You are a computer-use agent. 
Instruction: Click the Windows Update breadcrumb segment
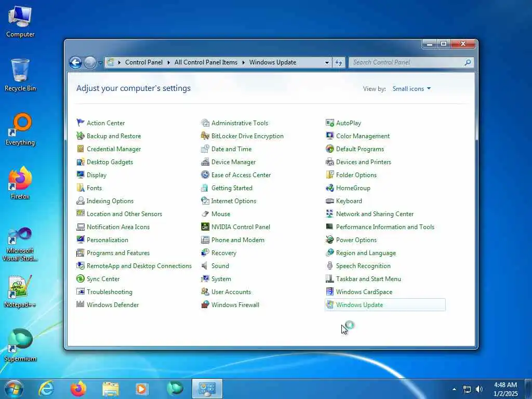click(x=273, y=62)
